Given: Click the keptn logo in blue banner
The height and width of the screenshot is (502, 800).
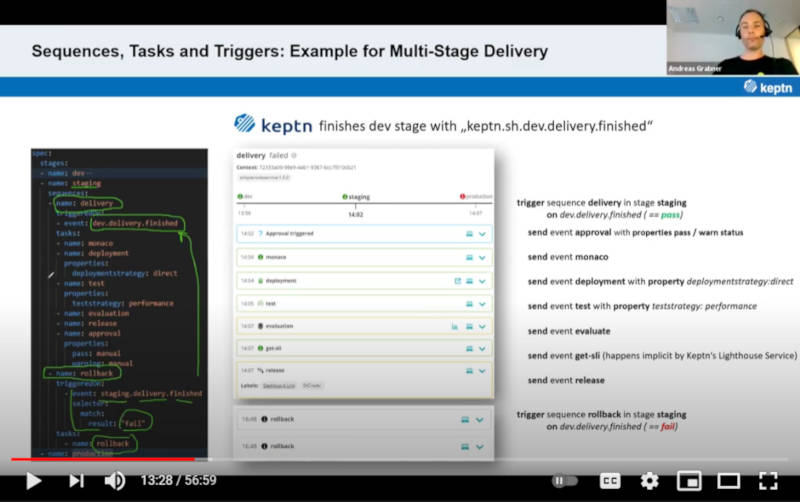Looking at the screenshot, I should (x=768, y=87).
